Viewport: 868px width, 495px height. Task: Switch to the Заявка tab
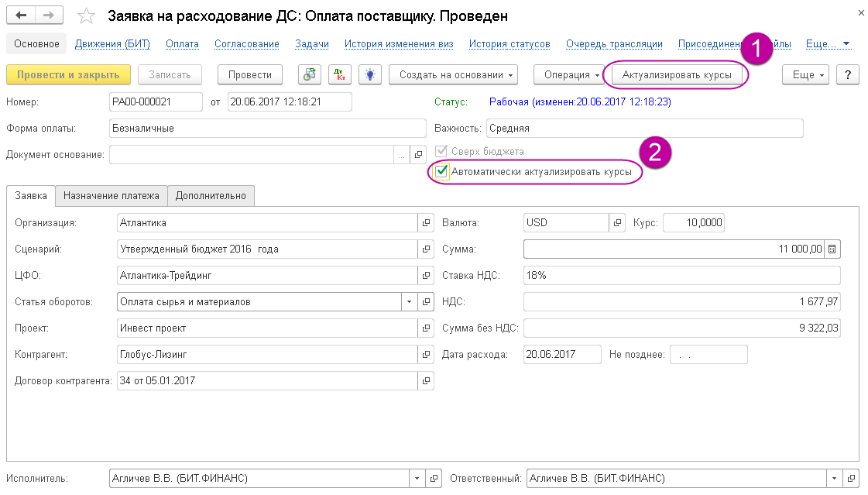tap(31, 195)
